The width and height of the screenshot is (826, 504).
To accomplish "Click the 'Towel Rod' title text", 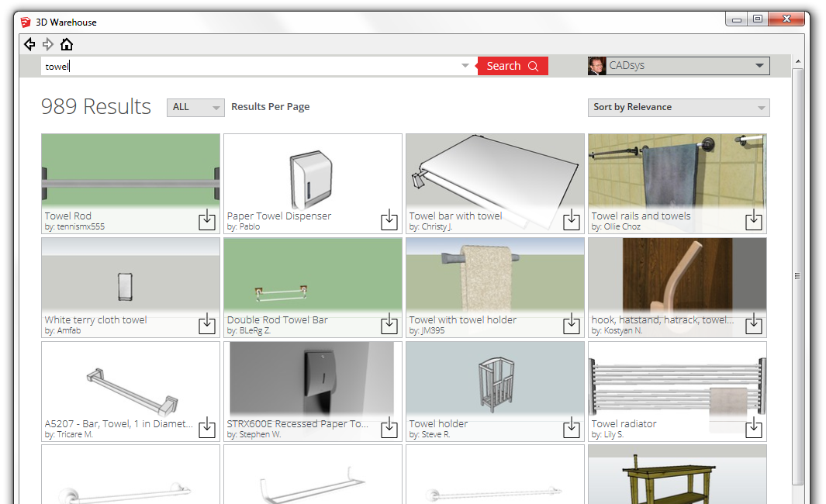I will (x=68, y=216).
